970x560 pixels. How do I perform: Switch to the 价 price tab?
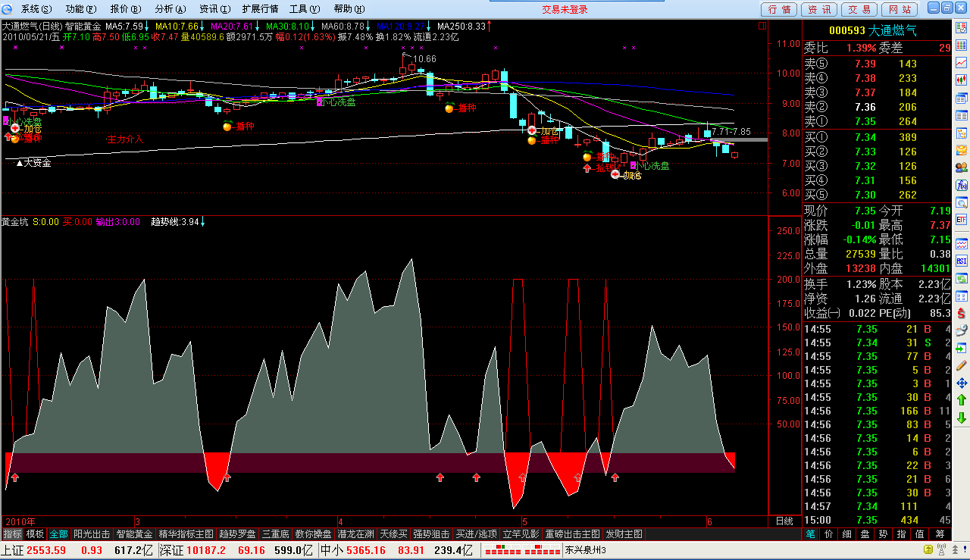pos(829,534)
